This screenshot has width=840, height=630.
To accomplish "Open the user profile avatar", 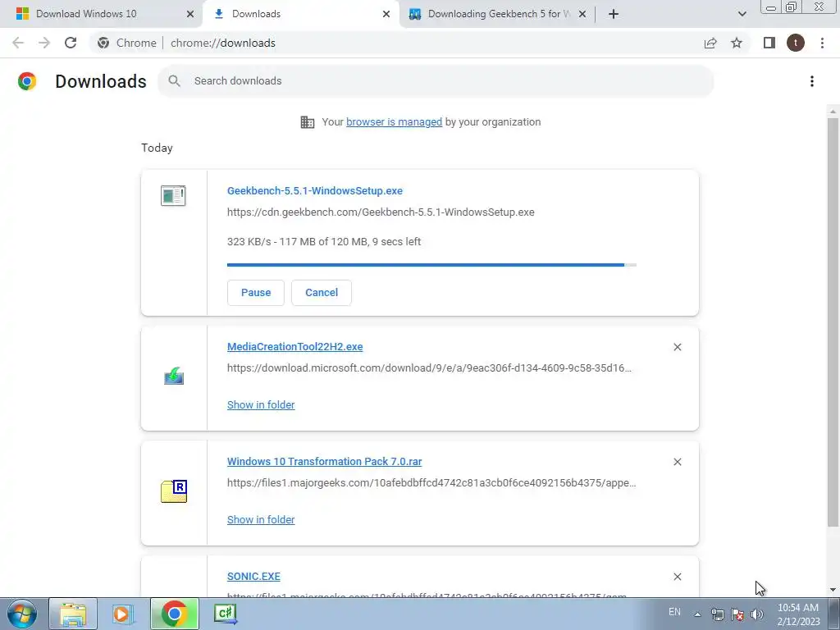I will 796,43.
